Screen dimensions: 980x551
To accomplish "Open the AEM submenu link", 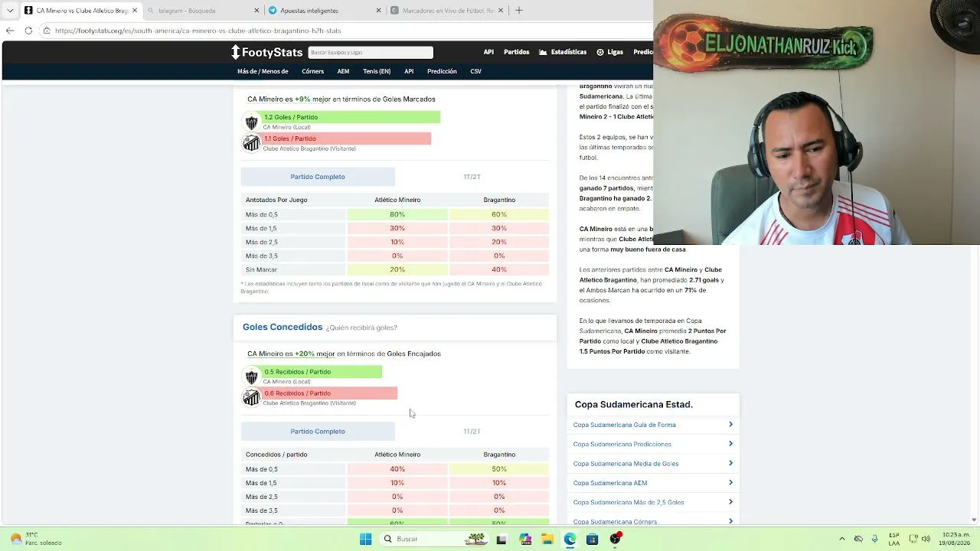I will (343, 71).
